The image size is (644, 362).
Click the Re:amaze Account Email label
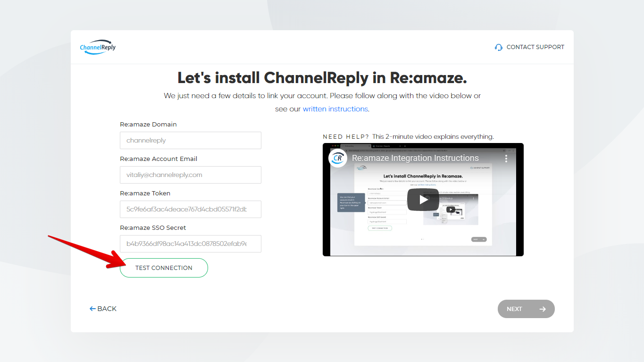point(159,159)
